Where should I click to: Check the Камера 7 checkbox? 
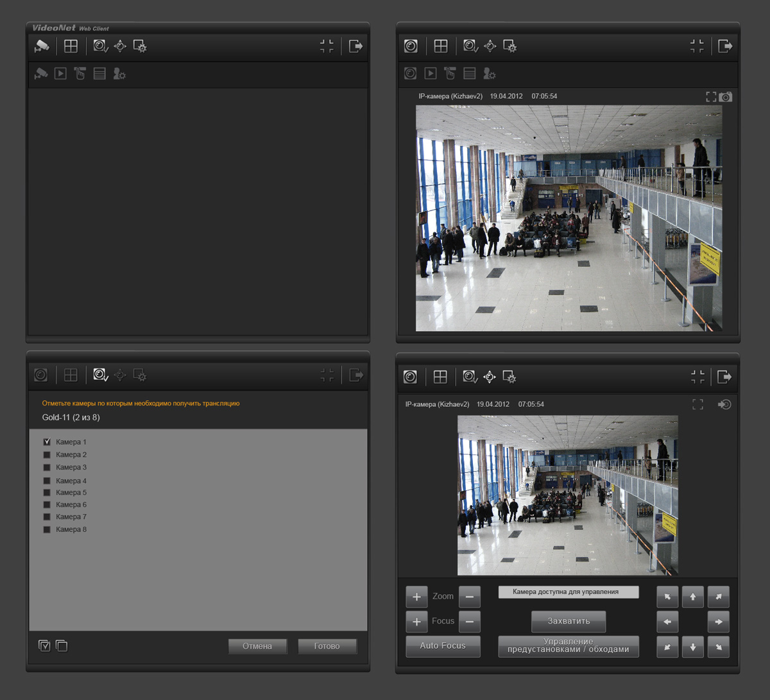47,517
